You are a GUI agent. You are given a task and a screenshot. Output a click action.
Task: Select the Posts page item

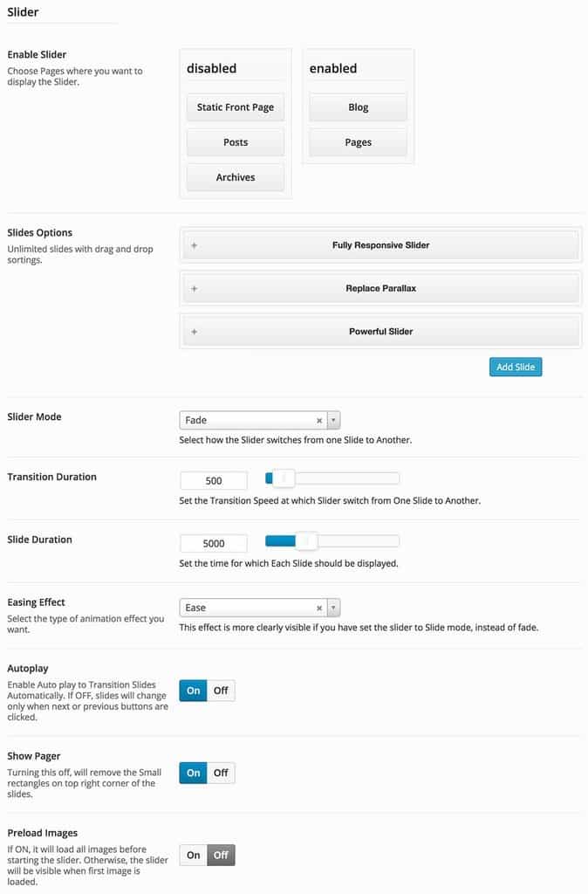[236, 142]
